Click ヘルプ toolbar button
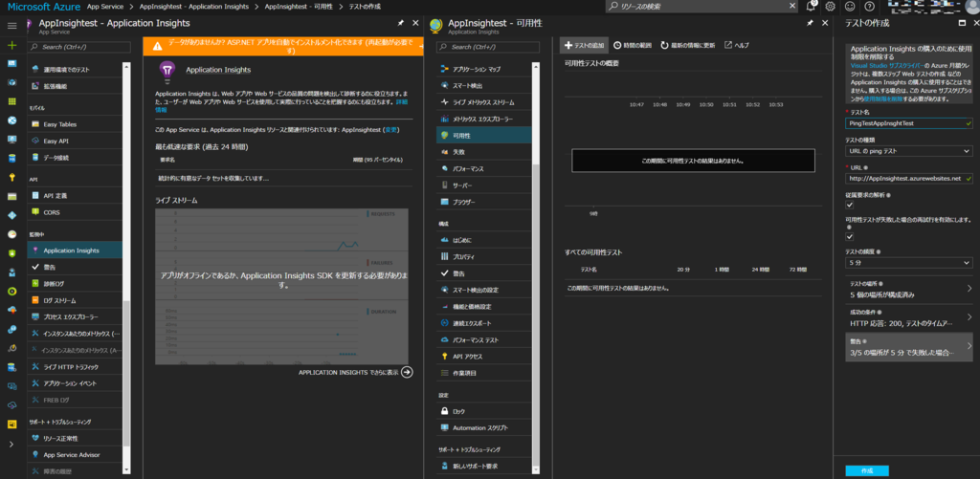Screen dimensions: 980x479 coord(737,46)
